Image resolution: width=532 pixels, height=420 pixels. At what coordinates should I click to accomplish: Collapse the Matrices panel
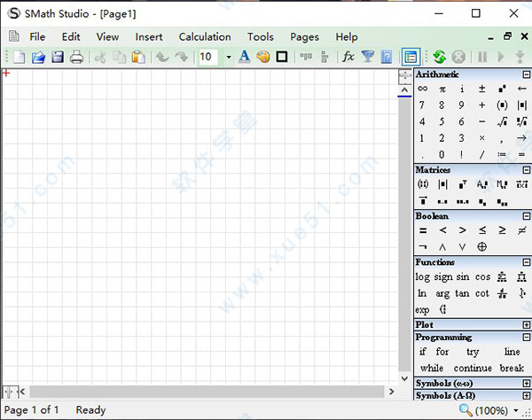526,170
